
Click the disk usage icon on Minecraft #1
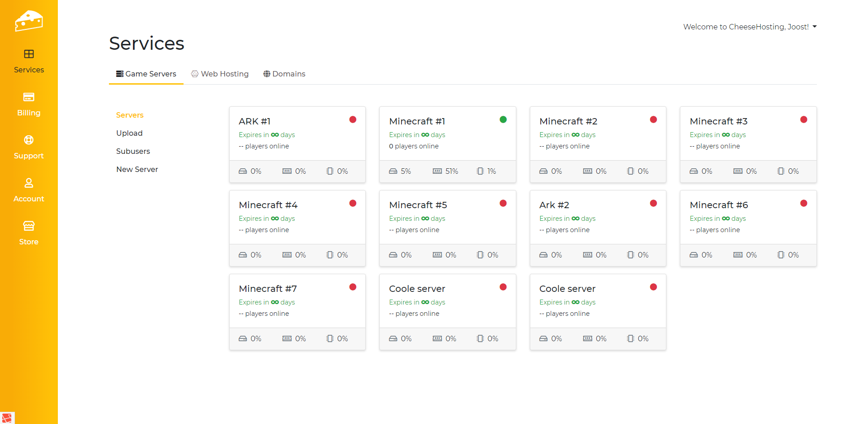[x=393, y=171]
